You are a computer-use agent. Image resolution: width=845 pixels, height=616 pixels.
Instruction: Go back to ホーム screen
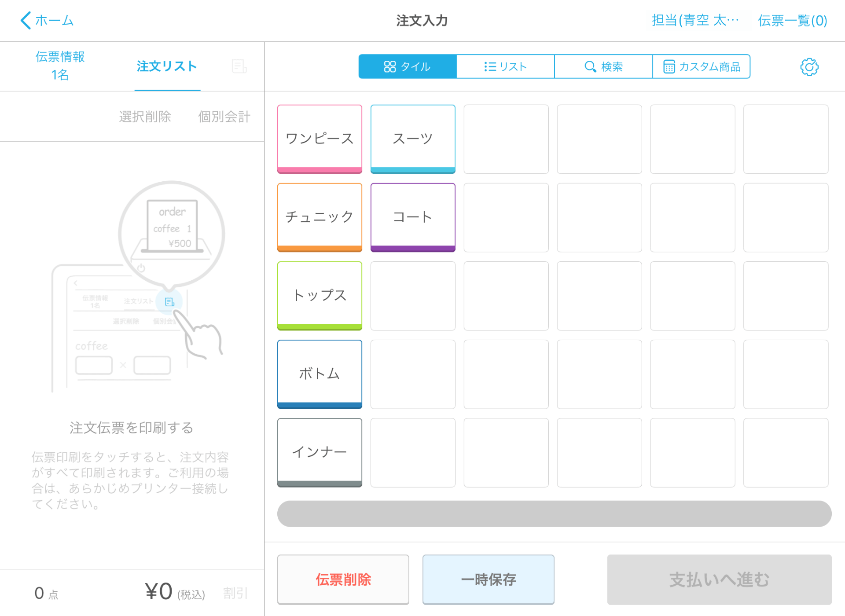(x=47, y=20)
